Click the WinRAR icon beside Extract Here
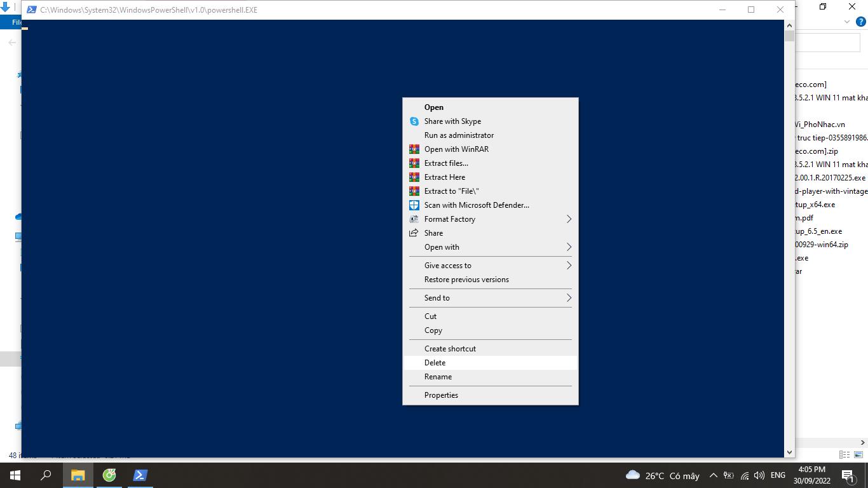The height and width of the screenshot is (488, 868). (x=414, y=177)
